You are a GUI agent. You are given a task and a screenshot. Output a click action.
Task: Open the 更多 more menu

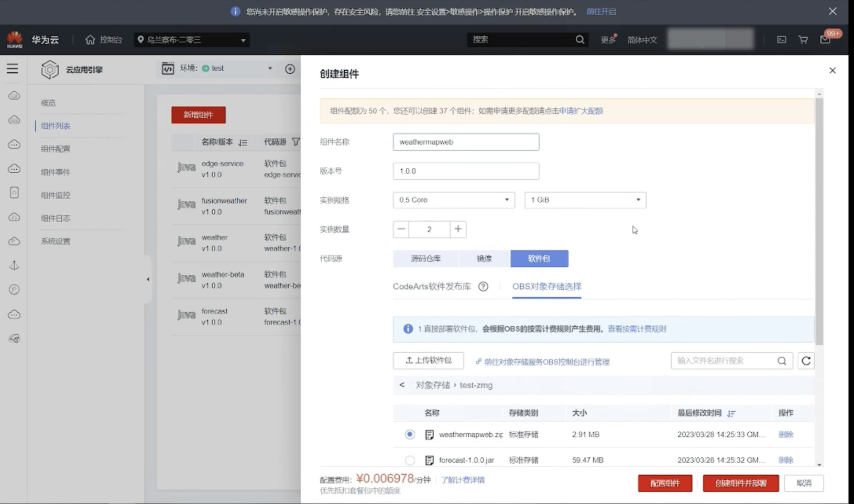pos(608,40)
